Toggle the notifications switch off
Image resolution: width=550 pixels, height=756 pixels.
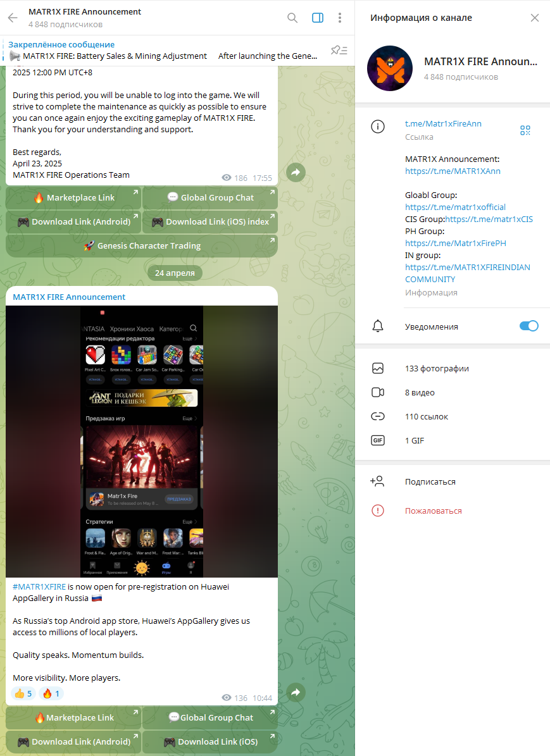pyautogui.click(x=528, y=326)
